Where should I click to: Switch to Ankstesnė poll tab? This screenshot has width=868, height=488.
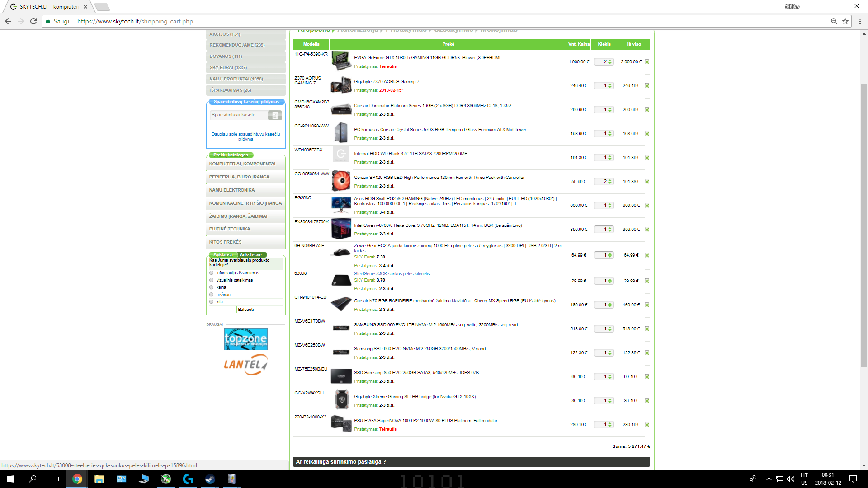tap(252, 255)
